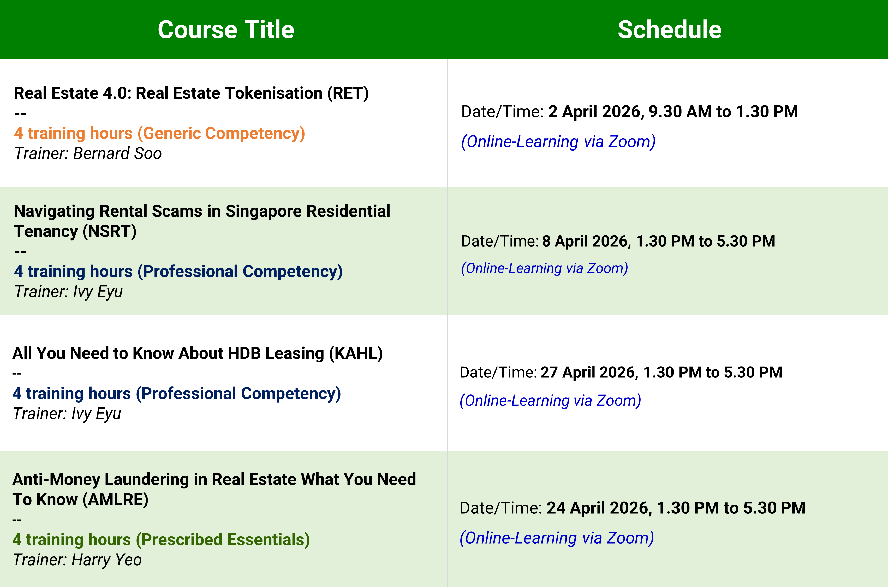Screen dimensions: 888x588
Task: Click the Prescribed Essentials training hours text
Action: pos(161,540)
